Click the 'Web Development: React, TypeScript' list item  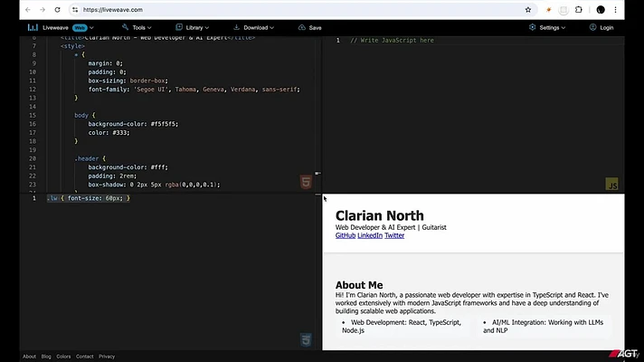coord(402,326)
